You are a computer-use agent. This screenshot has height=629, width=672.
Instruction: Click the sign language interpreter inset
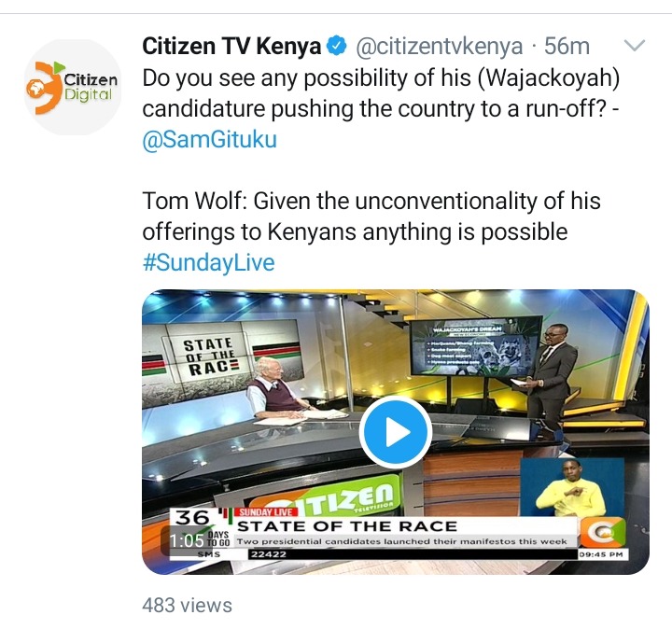point(572,487)
